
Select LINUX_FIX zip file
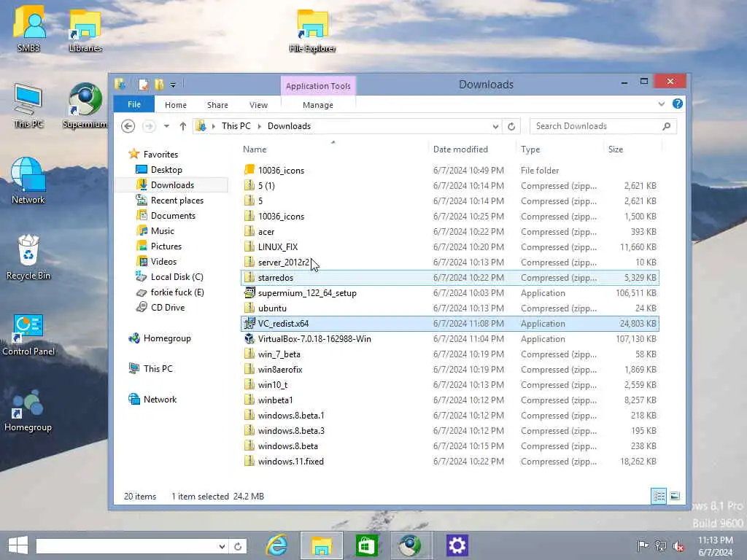(x=450, y=246)
